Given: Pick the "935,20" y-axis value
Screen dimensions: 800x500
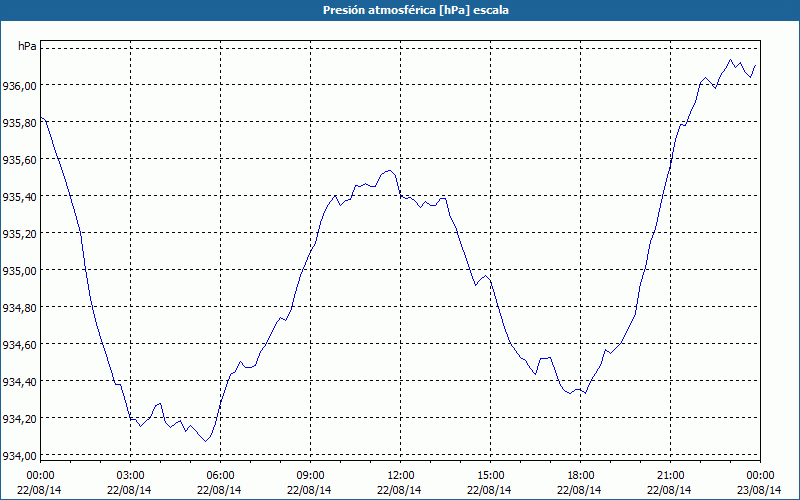Looking at the screenshot, I should pos(19,234).
